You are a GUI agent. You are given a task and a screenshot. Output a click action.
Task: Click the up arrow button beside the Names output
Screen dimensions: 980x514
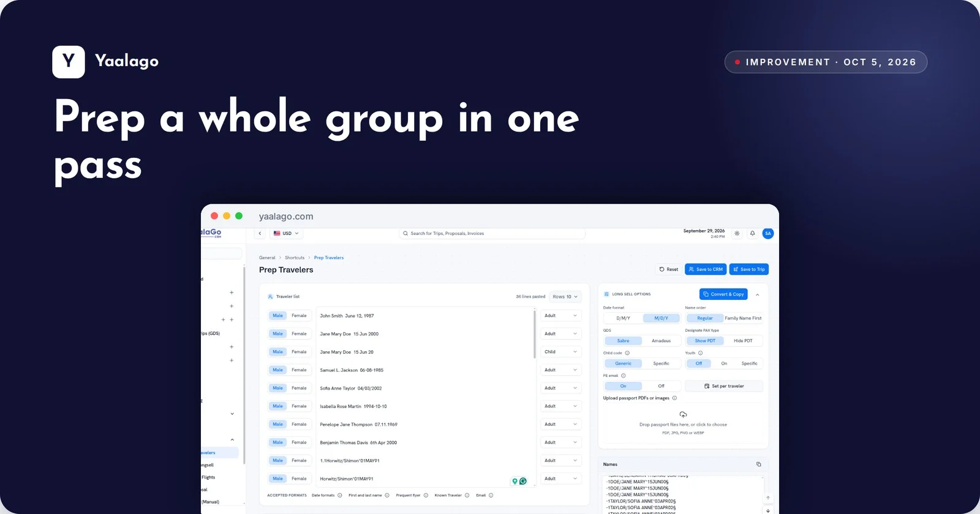767,497
